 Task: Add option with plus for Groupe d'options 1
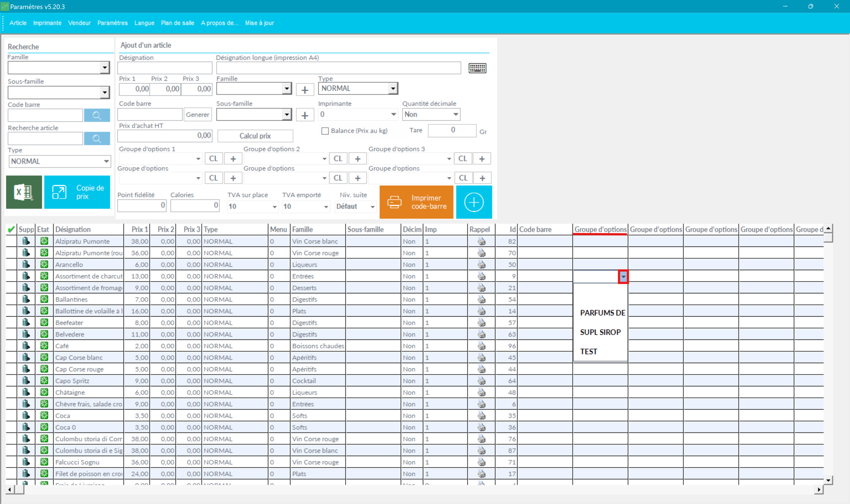coord(233,159)
